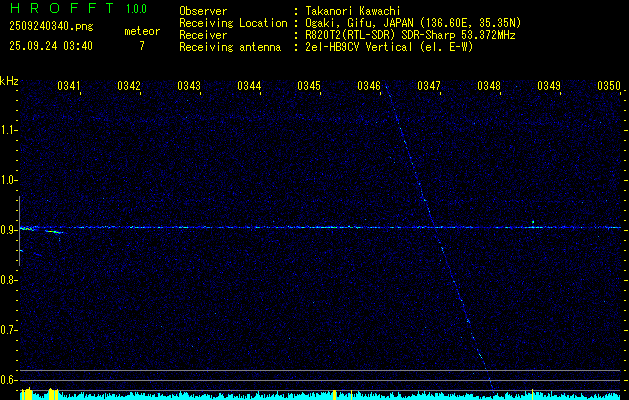This screenshot has width=629, height=400.
Task: Click the antenna description 2el-HB9CV Vertical
Action: (359, 47)
